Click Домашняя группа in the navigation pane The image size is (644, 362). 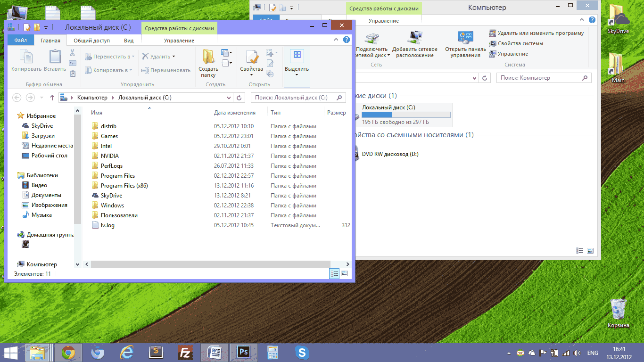click(45, 234)
